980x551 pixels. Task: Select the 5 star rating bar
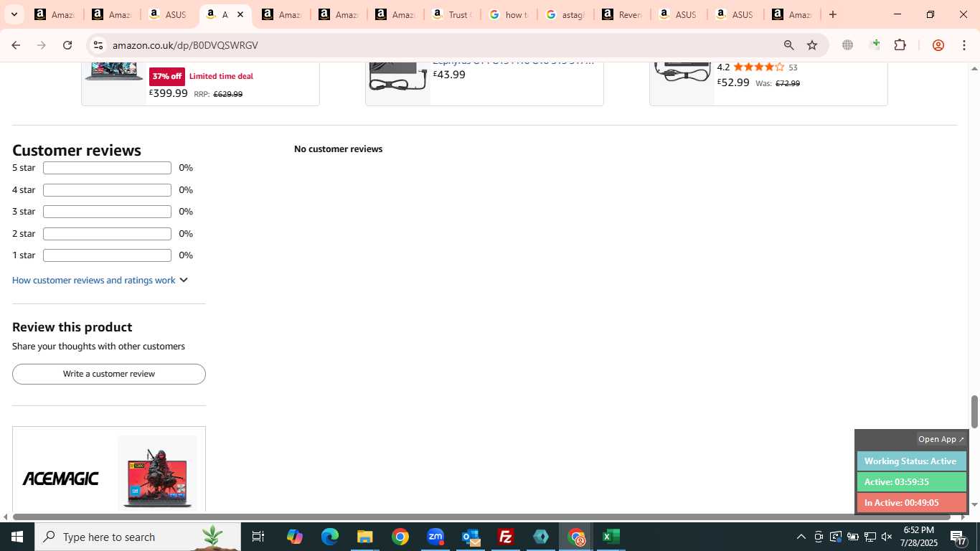click(107, 168)
